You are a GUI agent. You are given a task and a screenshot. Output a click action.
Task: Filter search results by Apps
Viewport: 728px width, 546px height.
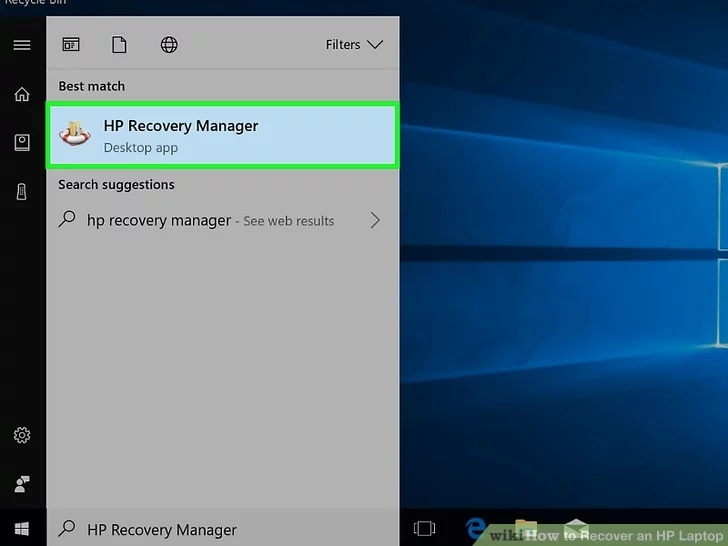pyautogui.click(x=71, y=45)
